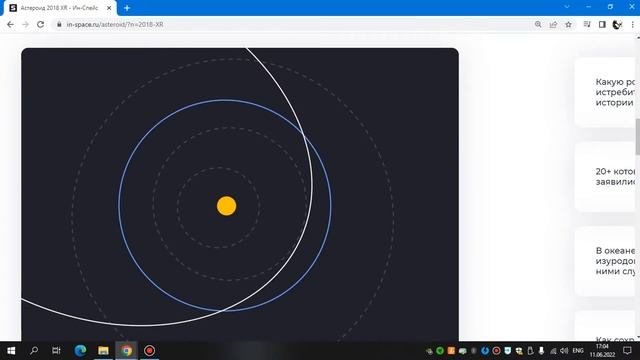Reload the asteroid 2018 XR page

pos(40,24)
